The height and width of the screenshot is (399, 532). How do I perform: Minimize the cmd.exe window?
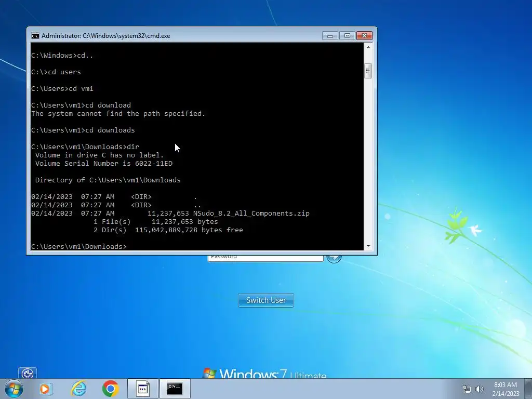click(x=330, y=36)
